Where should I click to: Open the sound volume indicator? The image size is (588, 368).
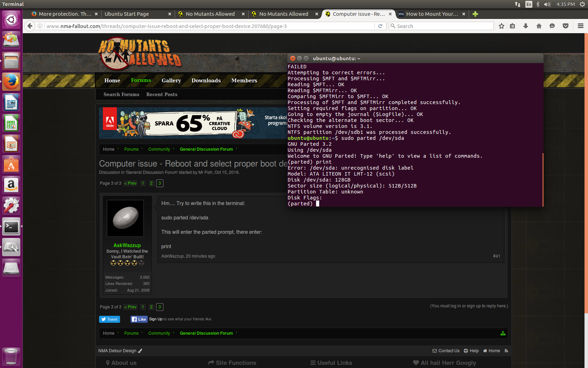pyautogui.click(x=547, y=4)
